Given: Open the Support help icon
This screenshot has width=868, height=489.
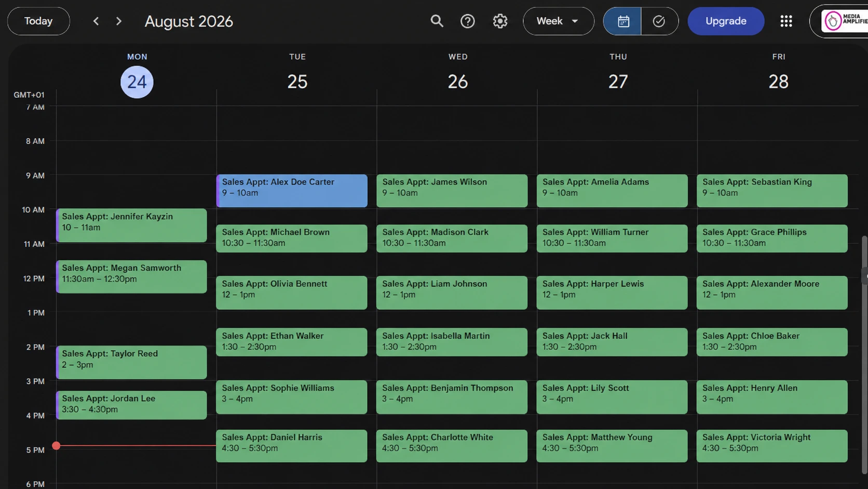Looking at the screenshot, I should [468, 21].
